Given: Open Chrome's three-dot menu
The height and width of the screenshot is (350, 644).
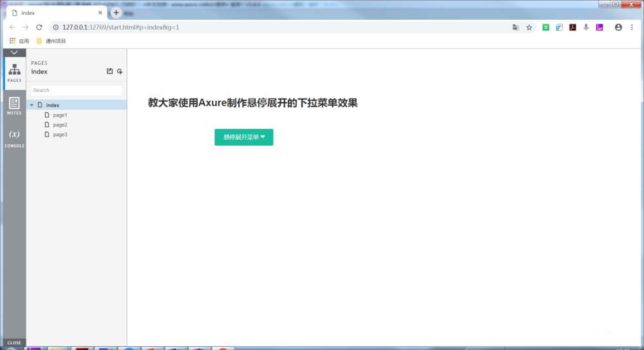Looking at the screenshot, I should pyautogui.click(x=632, y=28).
